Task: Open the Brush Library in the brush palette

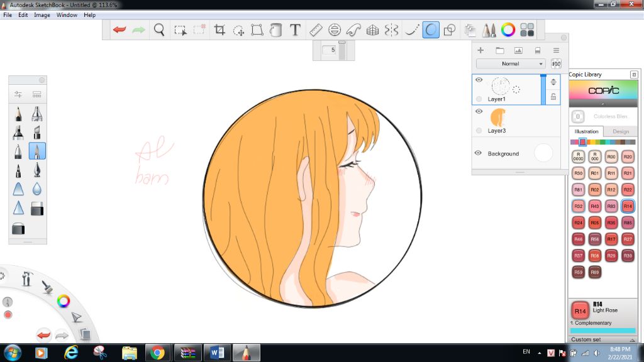Action: tap(37, 94)
